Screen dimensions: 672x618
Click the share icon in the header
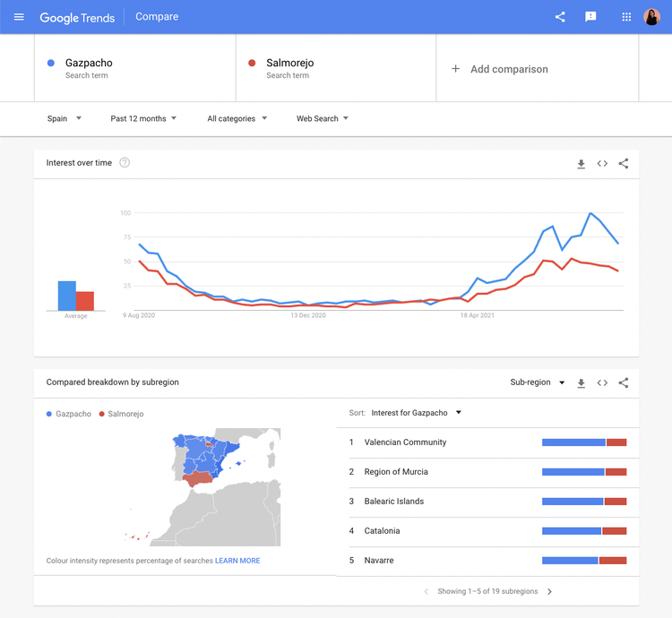[560, 17]
